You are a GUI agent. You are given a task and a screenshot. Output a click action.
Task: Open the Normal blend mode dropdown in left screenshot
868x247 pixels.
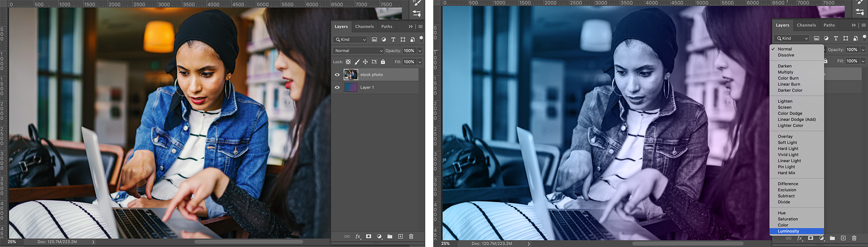(358, 51)
